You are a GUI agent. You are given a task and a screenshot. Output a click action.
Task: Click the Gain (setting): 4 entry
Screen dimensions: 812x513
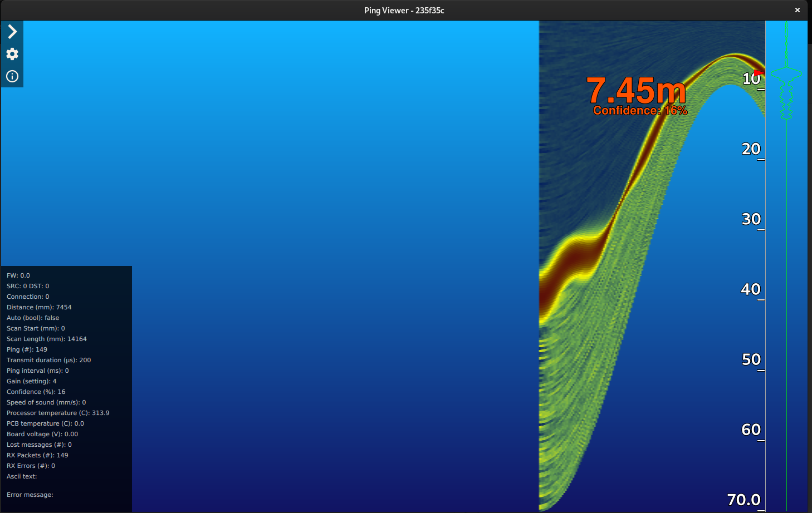32,381
